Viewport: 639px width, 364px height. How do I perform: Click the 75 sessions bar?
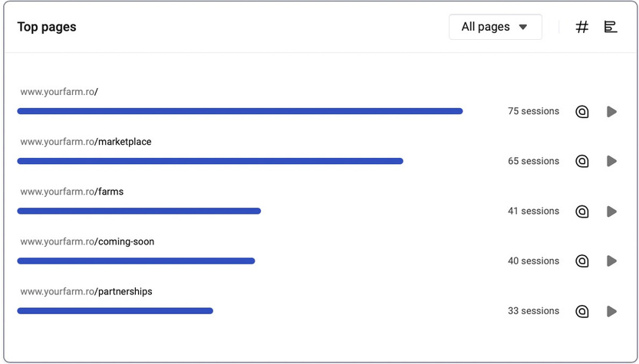(x=240, y=111)
